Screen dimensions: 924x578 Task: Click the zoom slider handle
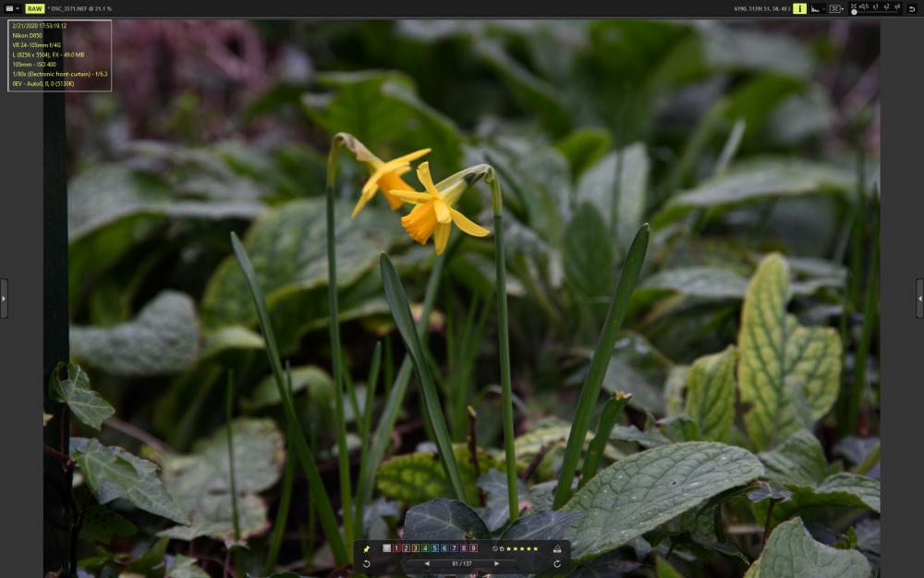(854, 12)
